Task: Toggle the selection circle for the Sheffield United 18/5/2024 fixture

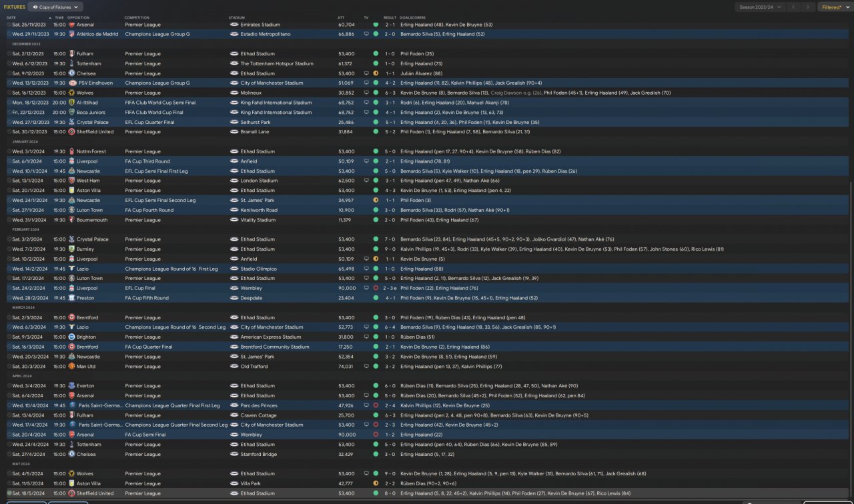Action: pos(9,493)
